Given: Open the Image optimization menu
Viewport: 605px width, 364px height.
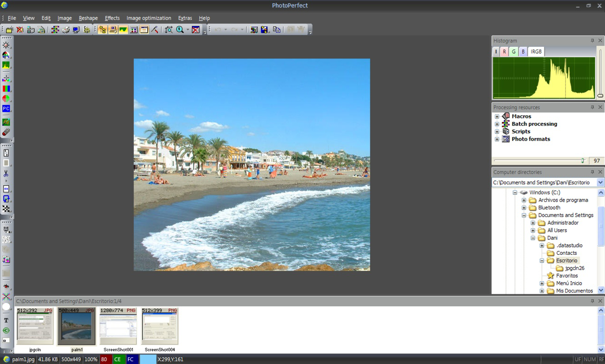Looking at the screenshot, I should pyautogui.click(x=148, y=18).
